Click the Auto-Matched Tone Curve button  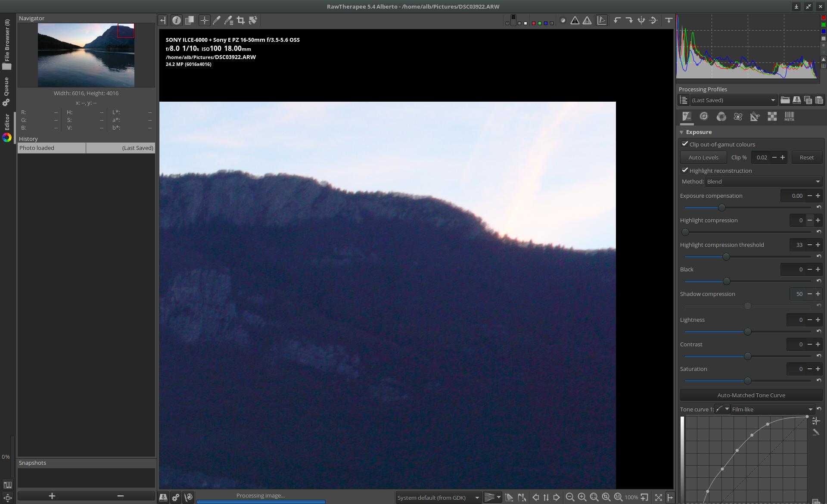751,395
